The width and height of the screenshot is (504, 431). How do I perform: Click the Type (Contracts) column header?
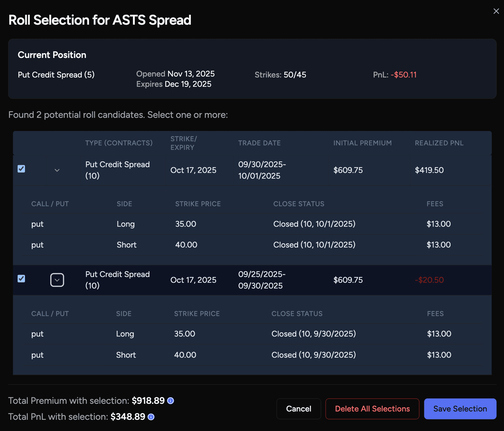(x=119, y=143)
